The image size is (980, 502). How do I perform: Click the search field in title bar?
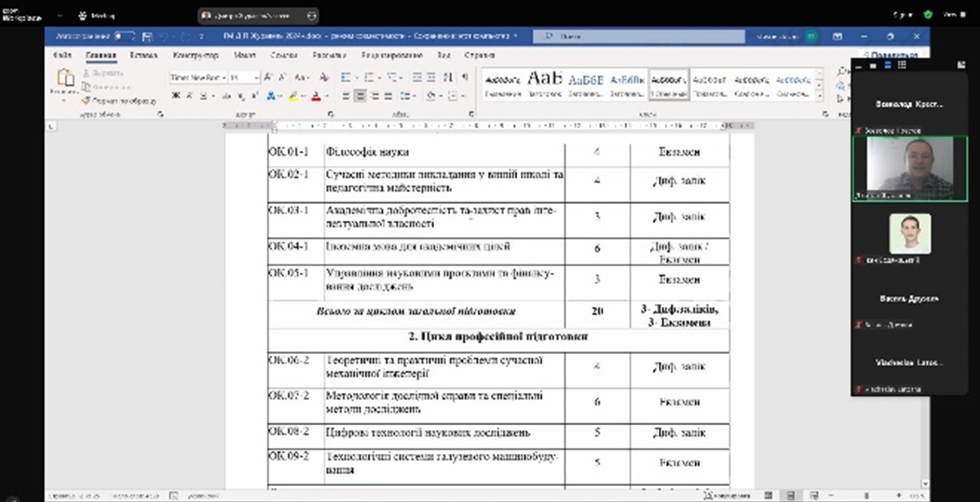pos(639,36)
